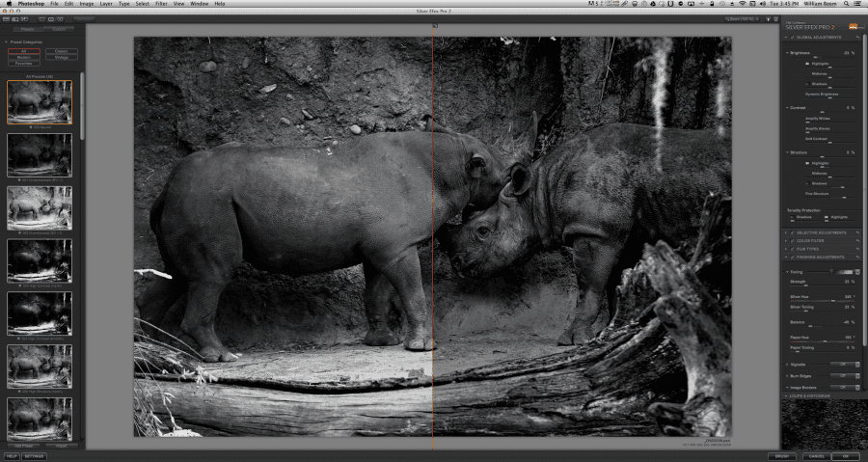Image resolution: width=868 pixels, height=462 pixels.
Task: Open the Apple menu
Action: pyautogui.click(x=9, y=3)
